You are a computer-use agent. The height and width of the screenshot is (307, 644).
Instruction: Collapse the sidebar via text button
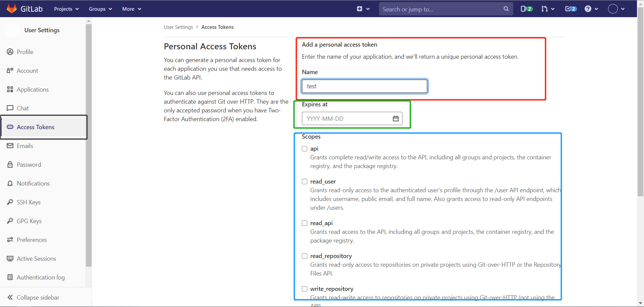pos(38,298)
